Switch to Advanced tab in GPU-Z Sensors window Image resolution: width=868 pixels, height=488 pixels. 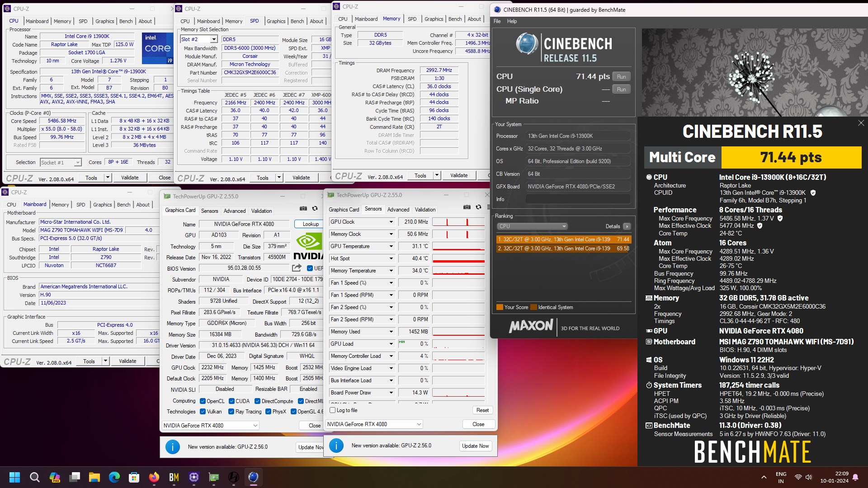tap(398, 210)
